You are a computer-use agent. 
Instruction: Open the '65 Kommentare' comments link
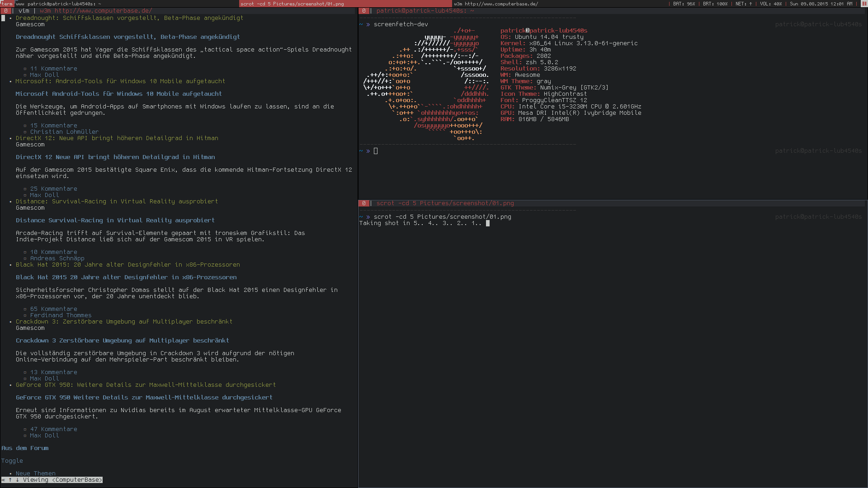coord(53,309)
